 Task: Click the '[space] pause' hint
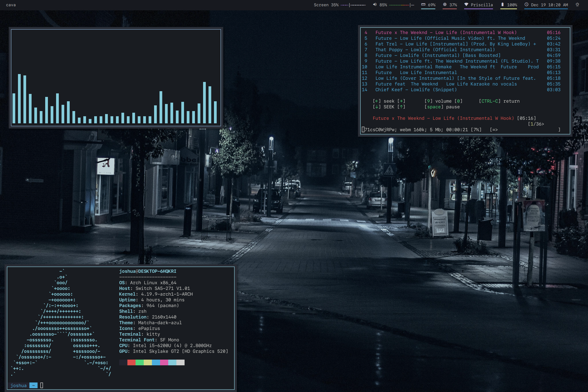442,107
